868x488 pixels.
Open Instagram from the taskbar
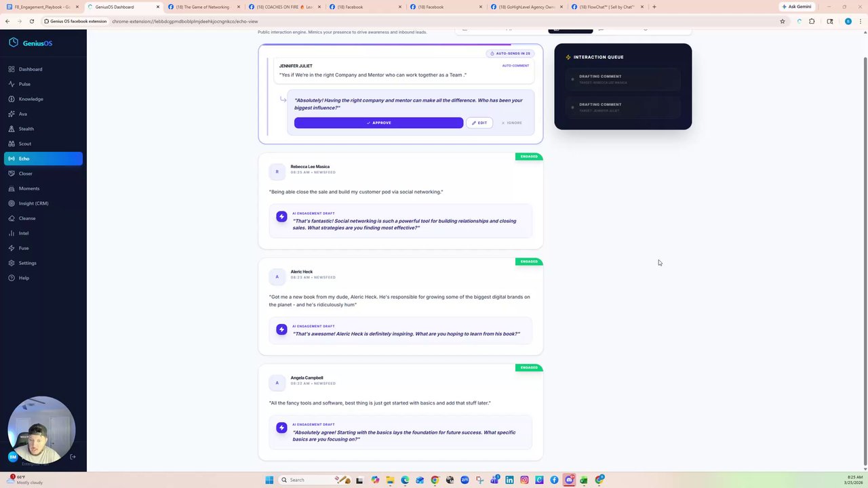[x=524, y=480]
